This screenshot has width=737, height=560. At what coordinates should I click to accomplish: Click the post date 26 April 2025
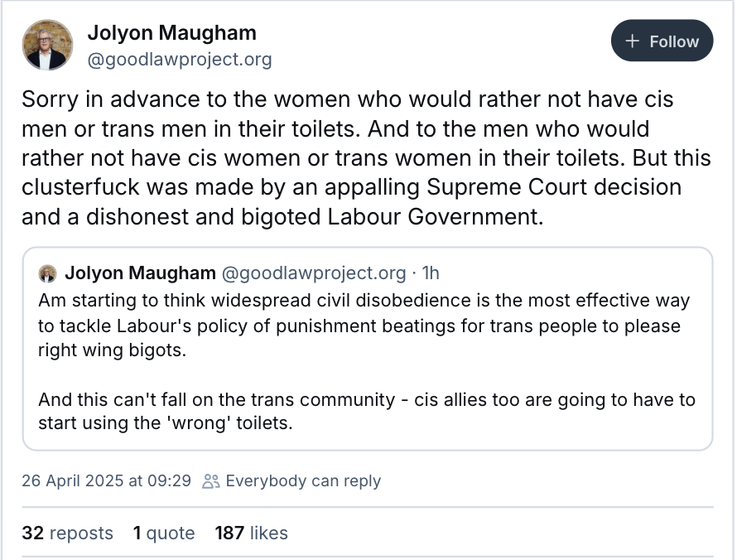(x=107, y=480)
